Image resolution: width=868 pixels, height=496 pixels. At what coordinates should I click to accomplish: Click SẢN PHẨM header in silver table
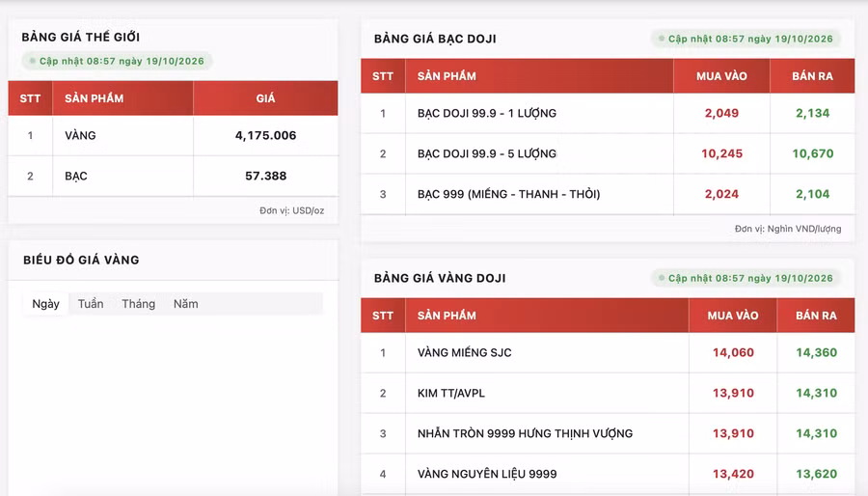click(539, 76)
